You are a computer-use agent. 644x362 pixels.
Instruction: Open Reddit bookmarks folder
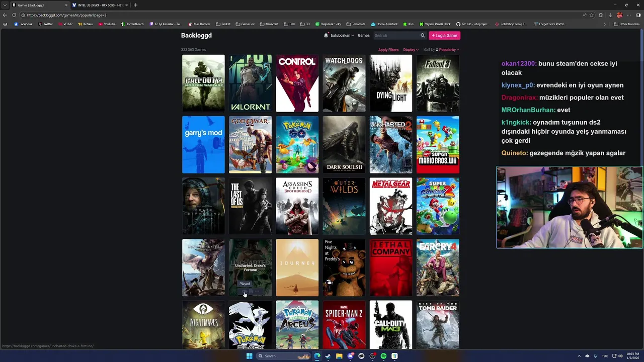click(223, 24)
